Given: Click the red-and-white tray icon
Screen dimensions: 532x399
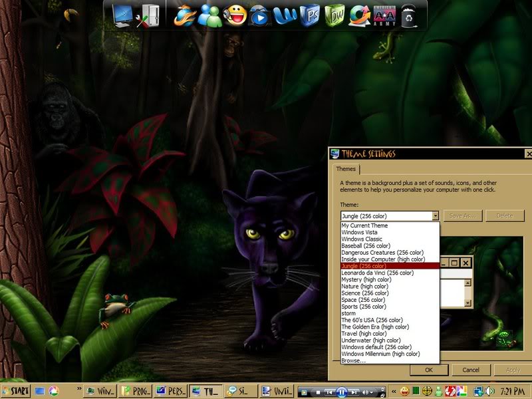Looking at the screenshot, I should pyautogui.click(x=450, y=391).
